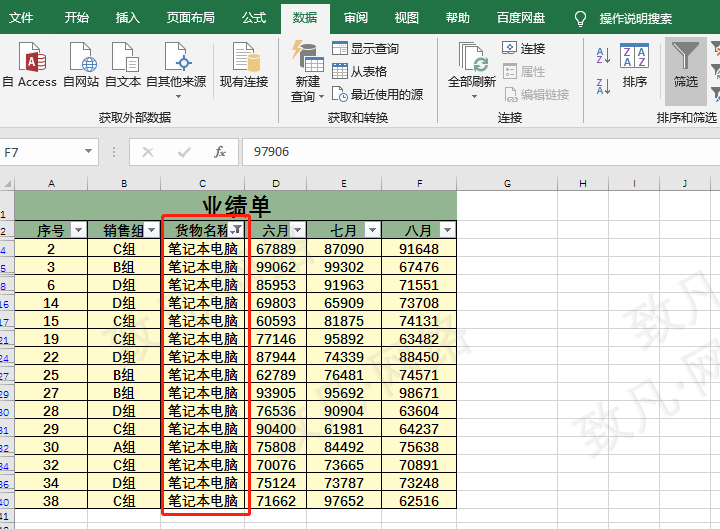
Task: Open the 七月 filter dropdown
Action: (x=373, y=230)
